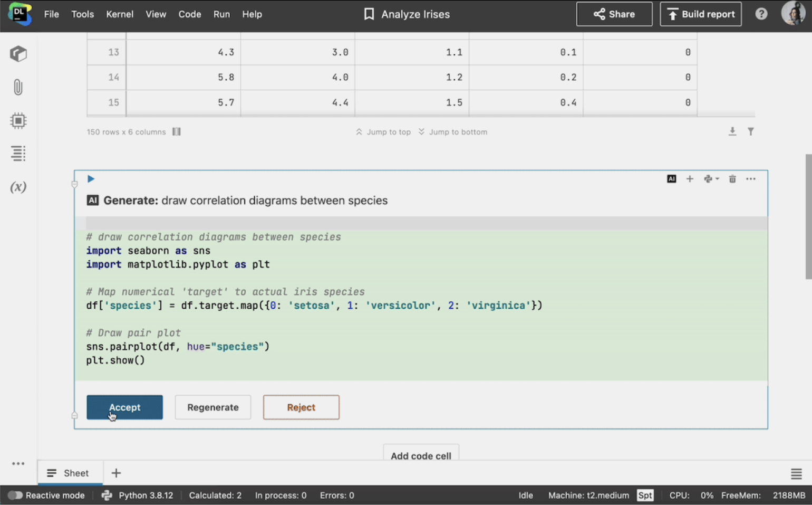Open the variable viewer (x) icon
The width and height of the screenshot is (812, 505).
click(x=18, y=187)
